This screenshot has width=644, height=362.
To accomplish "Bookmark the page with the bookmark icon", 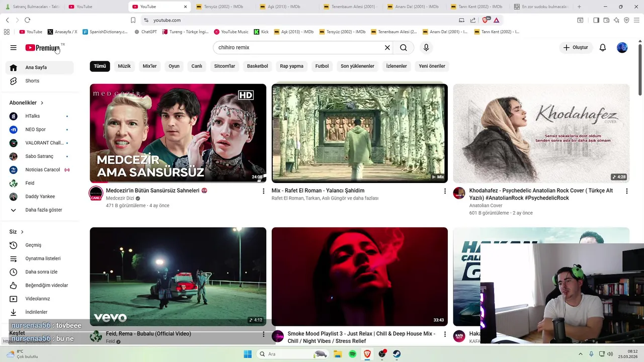I will click(x=133, y=20).
